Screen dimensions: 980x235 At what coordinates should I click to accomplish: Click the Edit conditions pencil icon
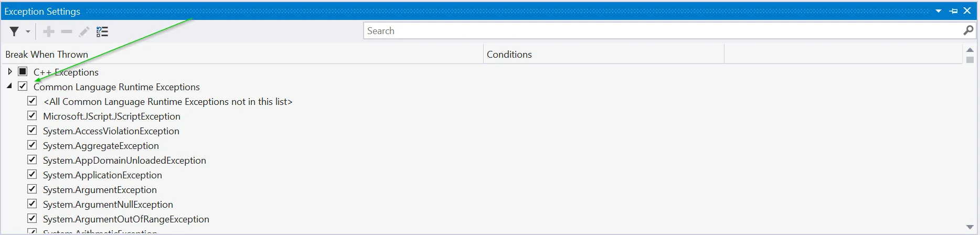[x=84, y=32]
